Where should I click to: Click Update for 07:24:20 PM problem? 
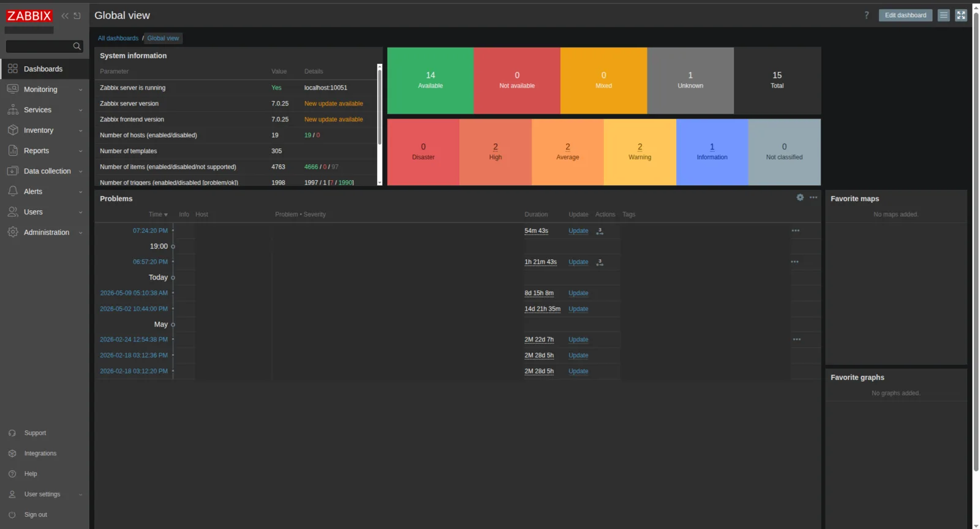coord(578,231)
